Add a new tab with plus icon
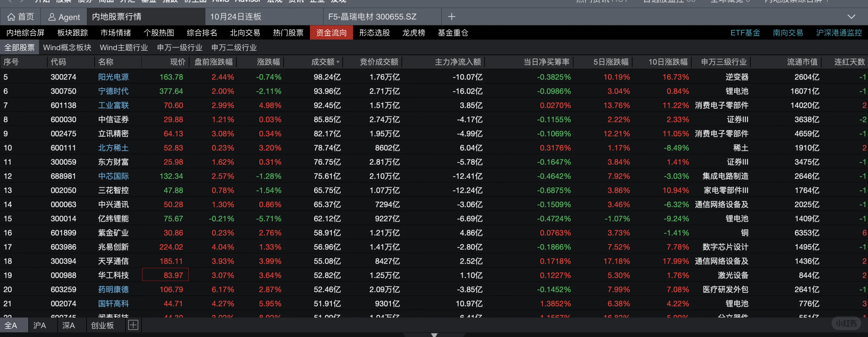868x337 pixels. (451, 17)
